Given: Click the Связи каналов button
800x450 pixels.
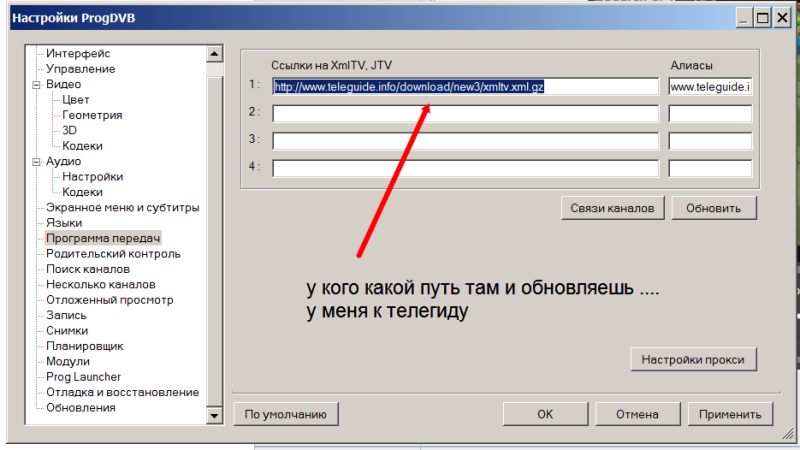Looking at the screenshot, I should [612, 208].
